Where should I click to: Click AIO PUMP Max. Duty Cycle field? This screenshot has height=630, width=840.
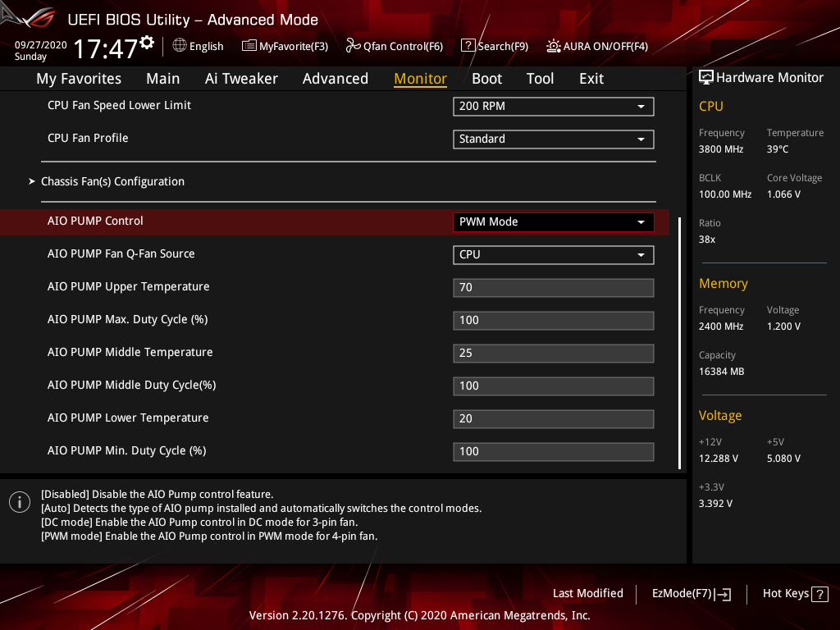(554, 321)
